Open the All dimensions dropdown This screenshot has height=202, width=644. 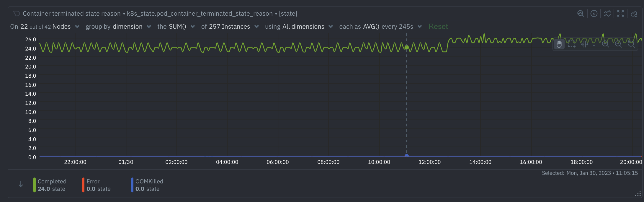[x=299, y=27]
